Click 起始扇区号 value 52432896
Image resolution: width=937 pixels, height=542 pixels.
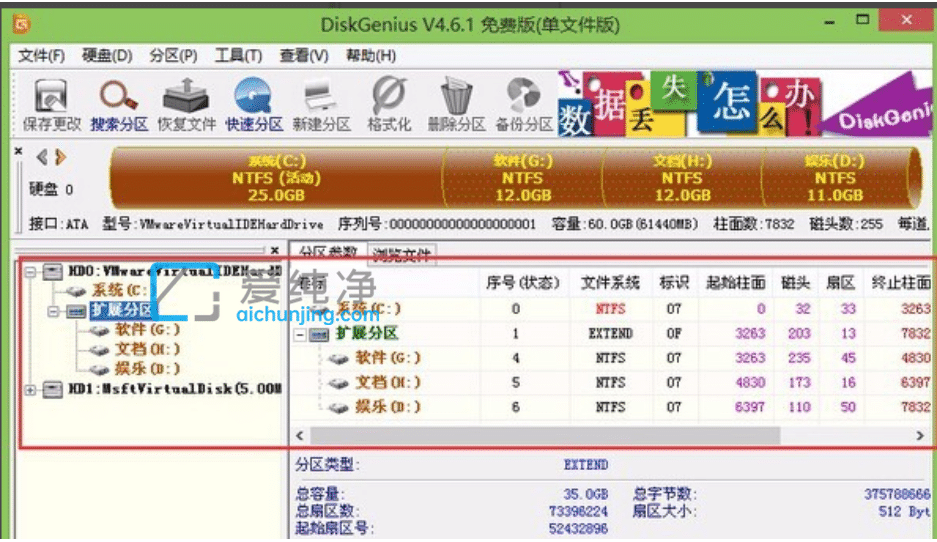click(x=578, y=529)
